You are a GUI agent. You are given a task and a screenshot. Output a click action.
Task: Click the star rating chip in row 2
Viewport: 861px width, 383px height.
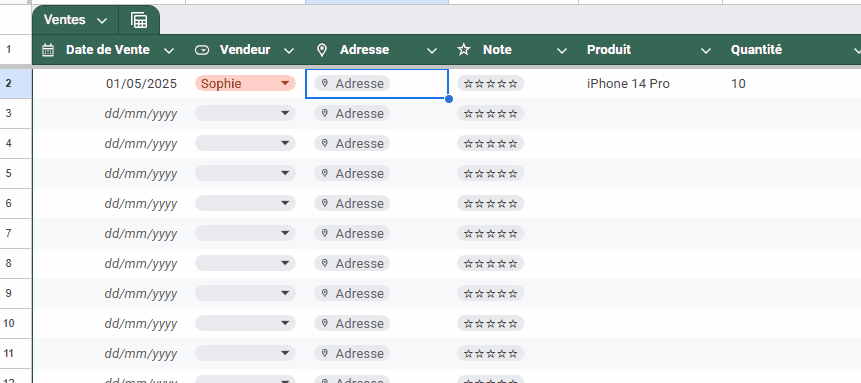(491, 84)
